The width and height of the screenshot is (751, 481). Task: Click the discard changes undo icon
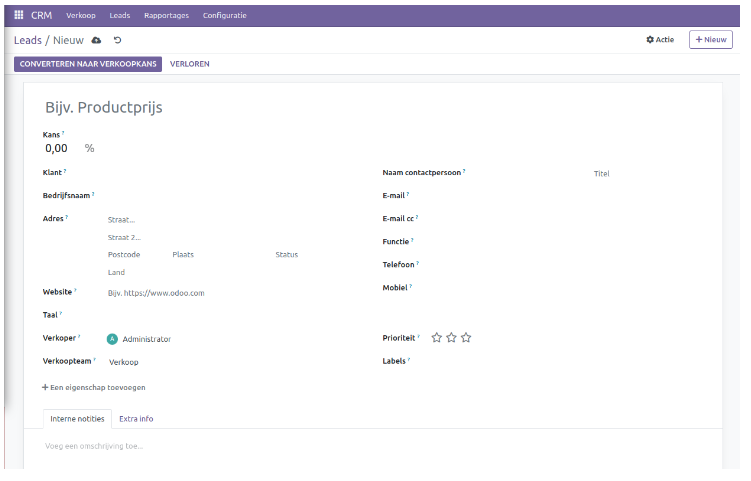pyautogui.click(x=117, y=40)
